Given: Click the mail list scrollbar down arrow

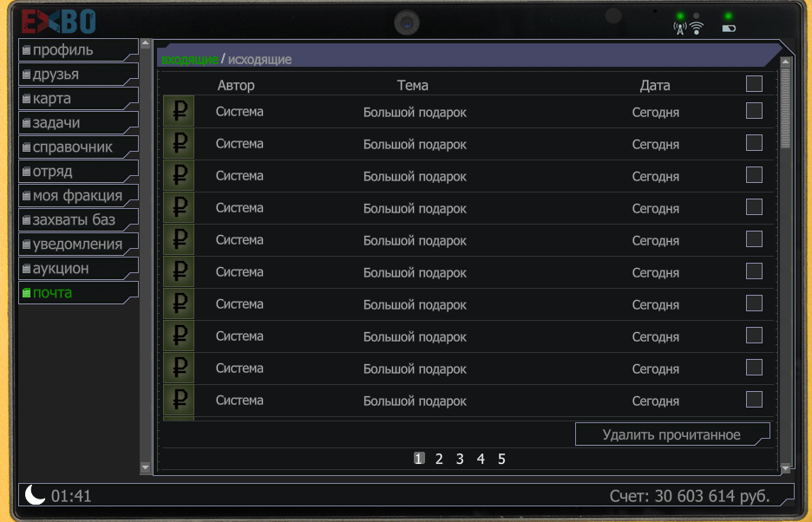Looking at the screenshot, I should point(786,468).
